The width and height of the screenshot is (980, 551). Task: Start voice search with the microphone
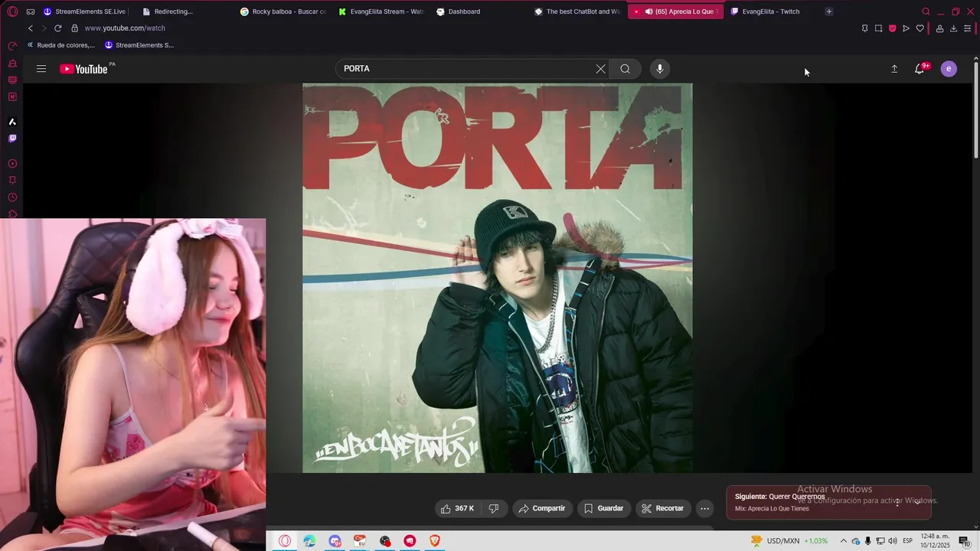[660, 69]
